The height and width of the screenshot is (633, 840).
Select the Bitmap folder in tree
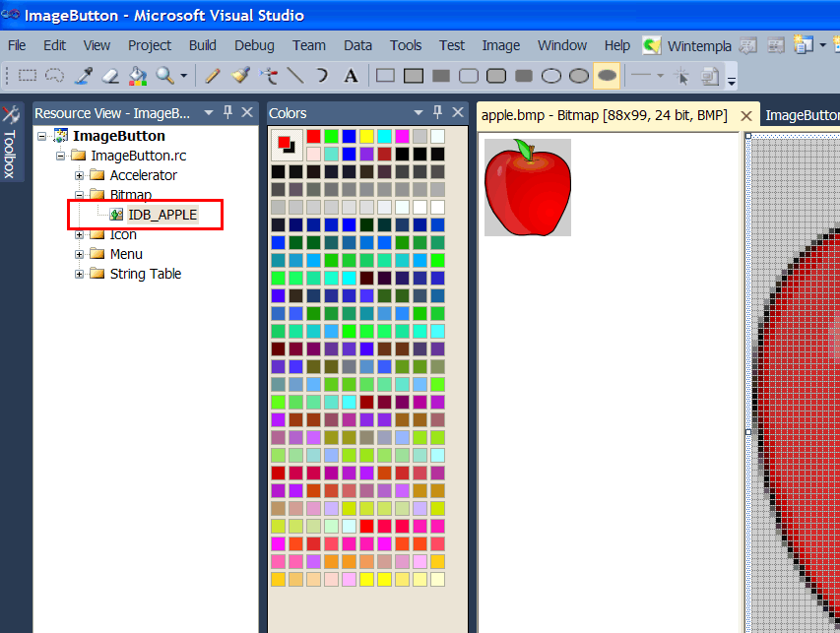click(x=131, y=194)
